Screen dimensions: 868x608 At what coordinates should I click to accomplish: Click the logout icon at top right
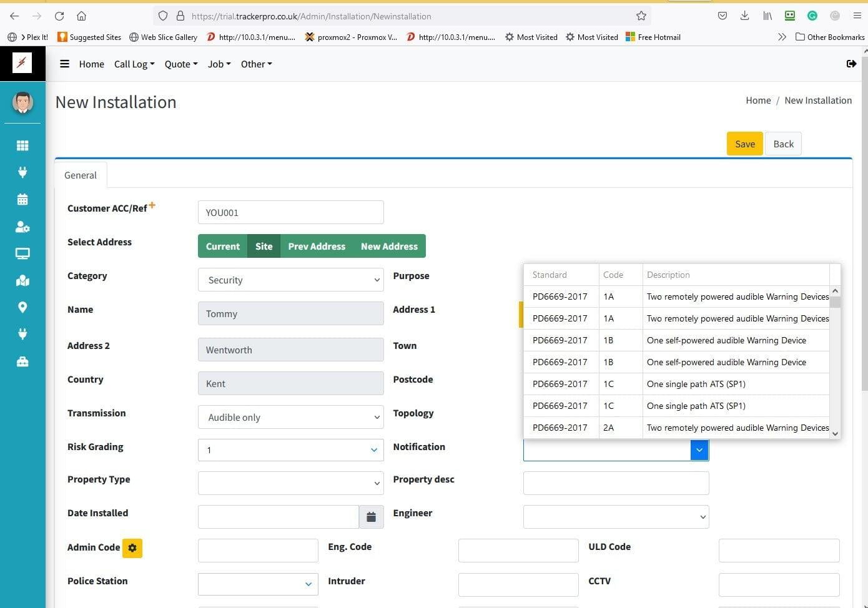[851, 64]
